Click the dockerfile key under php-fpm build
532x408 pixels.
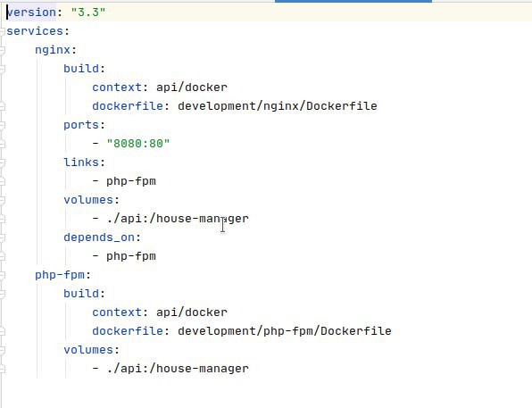click(x=128, y=331)
